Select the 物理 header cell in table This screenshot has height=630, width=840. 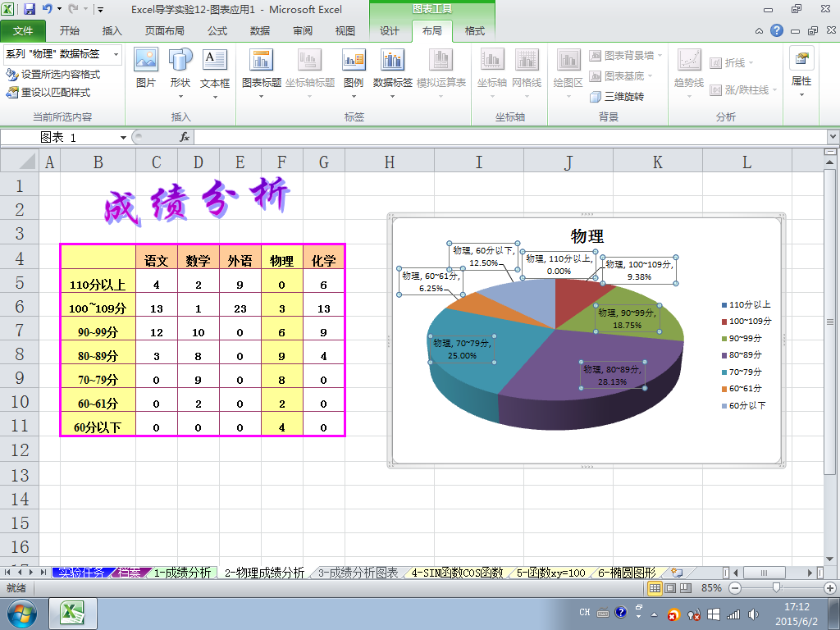pos(282,257)
